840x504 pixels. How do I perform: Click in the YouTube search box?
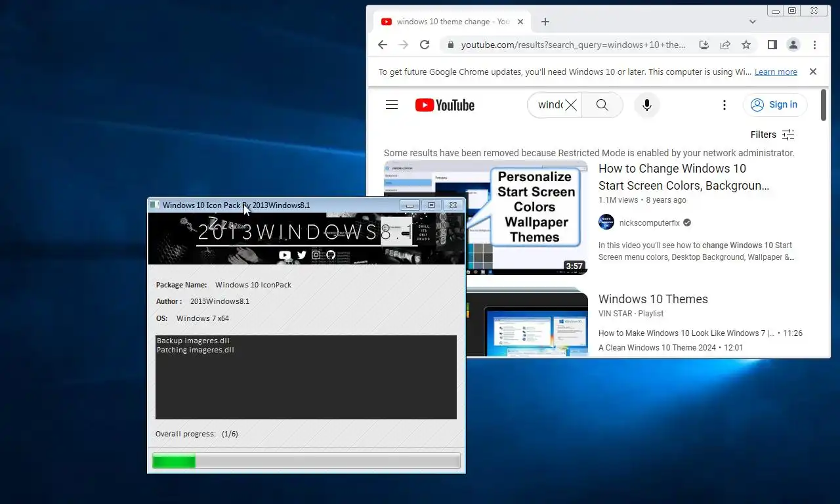pyautogui.click(x=549, y=105)
